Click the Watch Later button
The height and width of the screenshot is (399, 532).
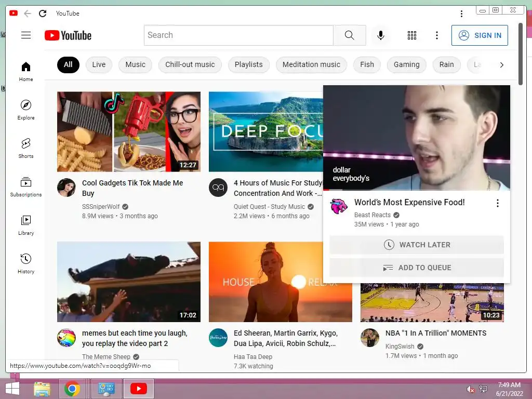417,245
